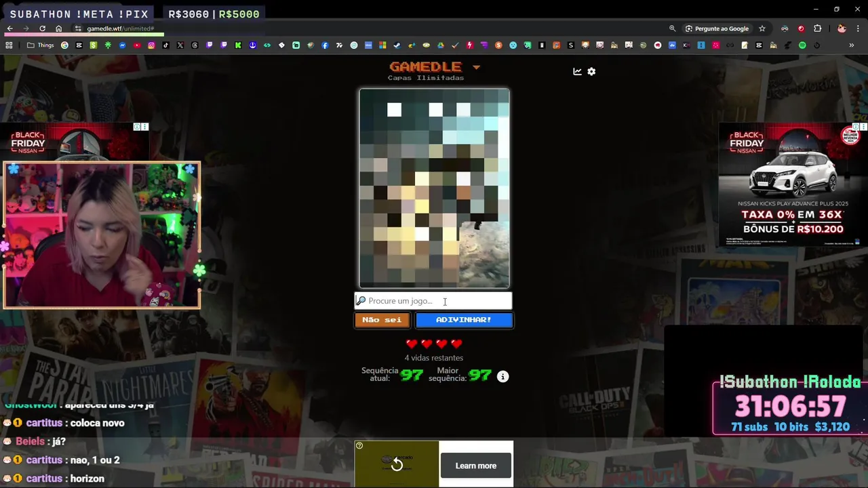Click the ADIVINHAR! button
Screen dimensions: 868x488
click(464, 320)
